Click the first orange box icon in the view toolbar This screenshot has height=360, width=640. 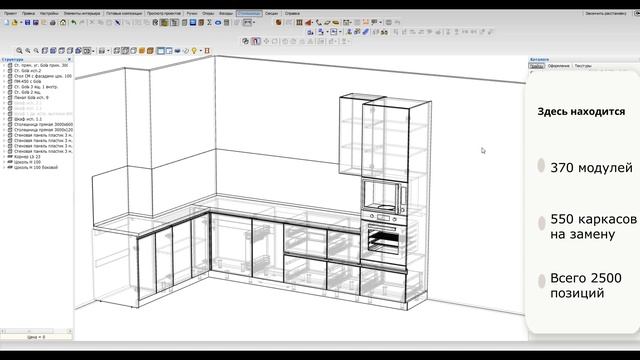coord(142,51)
